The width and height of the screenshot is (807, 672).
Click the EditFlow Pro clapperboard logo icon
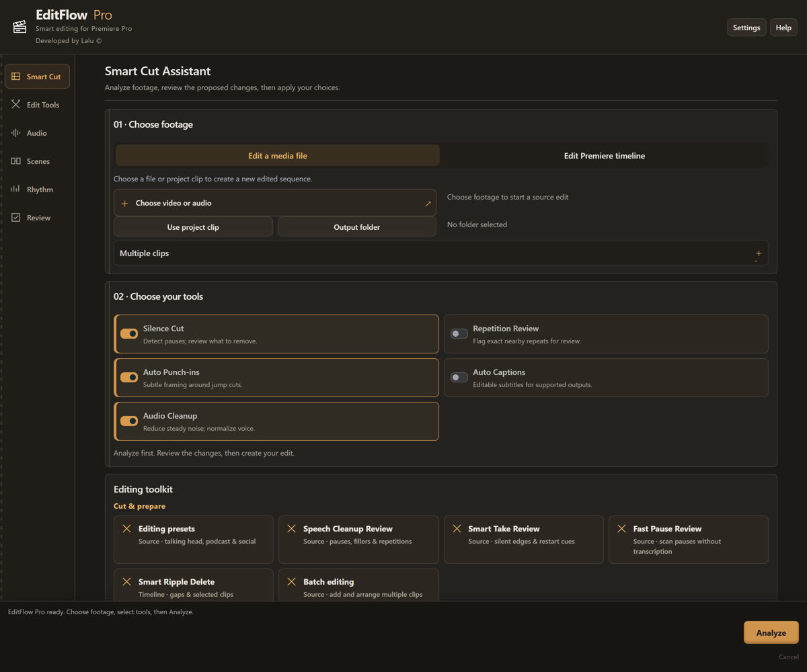[20, 27]
